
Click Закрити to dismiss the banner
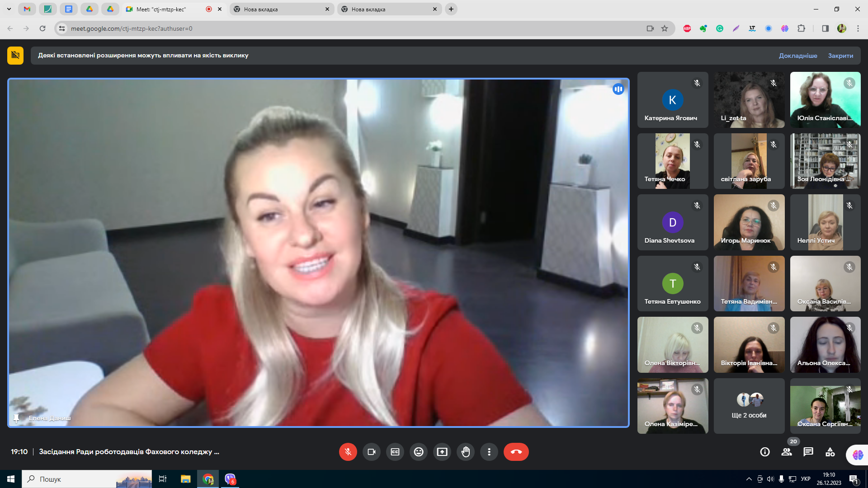(x=840, y=56)
